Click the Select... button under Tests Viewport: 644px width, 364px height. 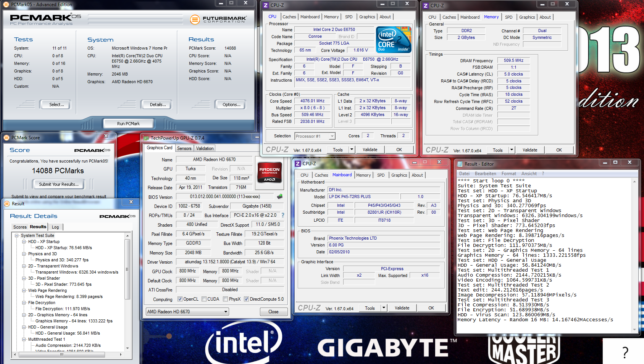point(56,105)
